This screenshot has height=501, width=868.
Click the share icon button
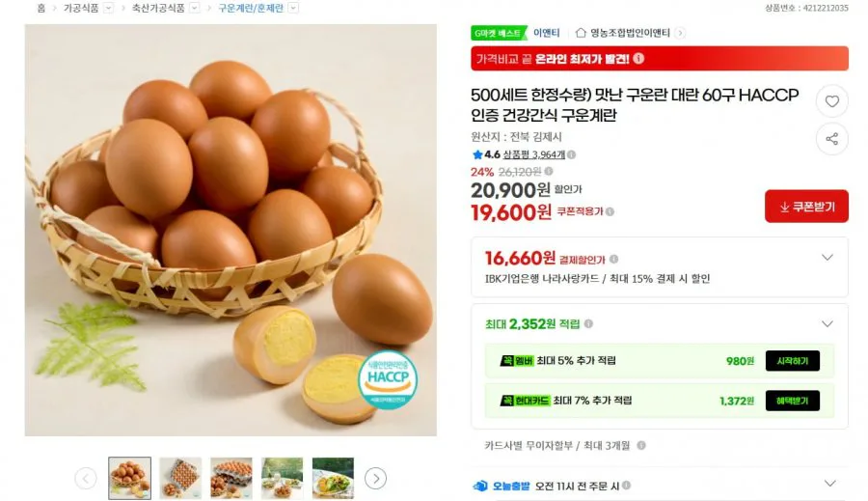point(832,139)
